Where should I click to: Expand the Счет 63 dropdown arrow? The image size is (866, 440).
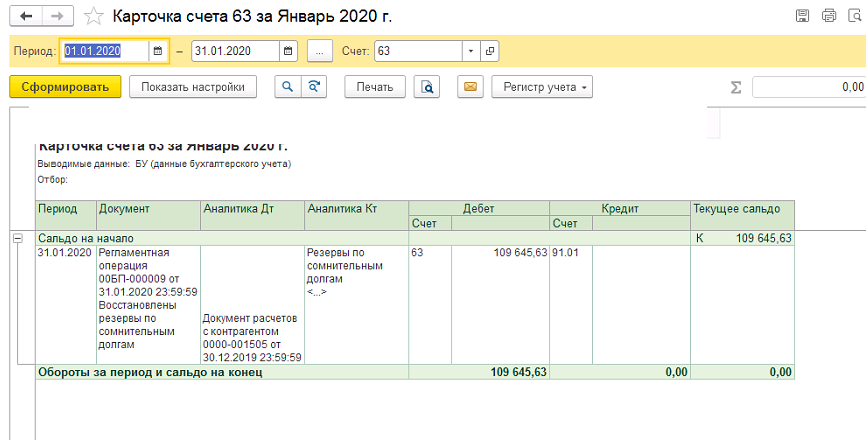(x=471, y=51)
